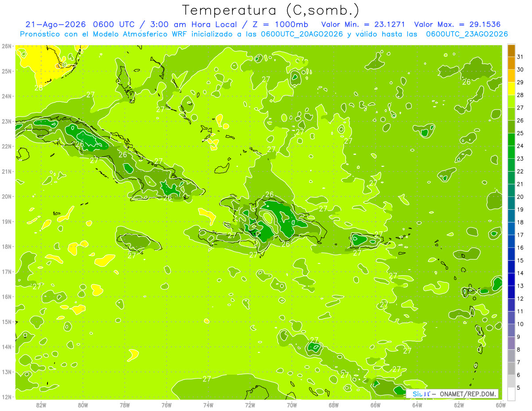The width and height of the screenshot is (532, 411).
Task: Click the 78W longitude axis label
Action: (x=125, y=405)
